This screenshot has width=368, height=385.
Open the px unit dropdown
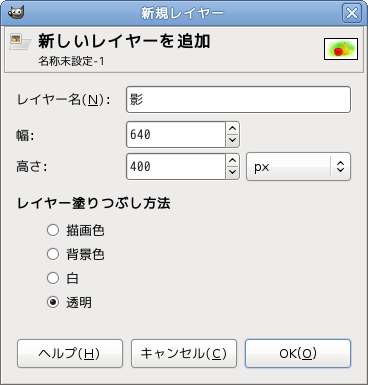(x=298, y=167)
